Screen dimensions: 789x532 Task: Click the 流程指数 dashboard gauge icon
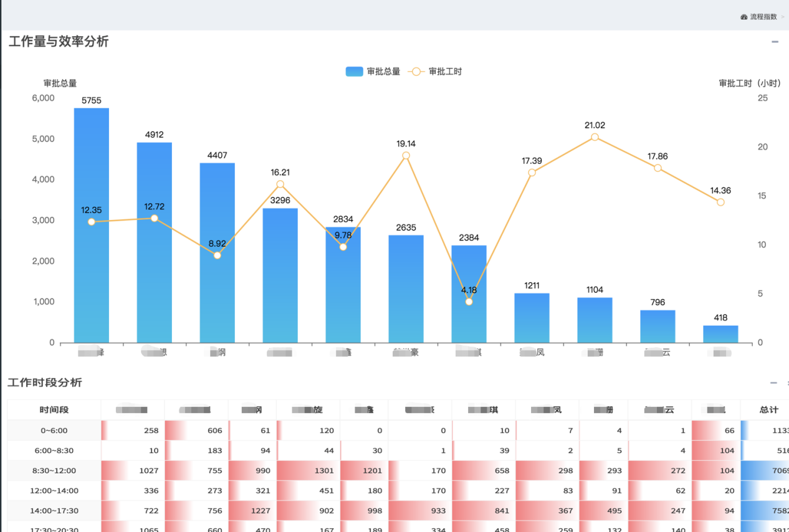(x=744, y=17)
